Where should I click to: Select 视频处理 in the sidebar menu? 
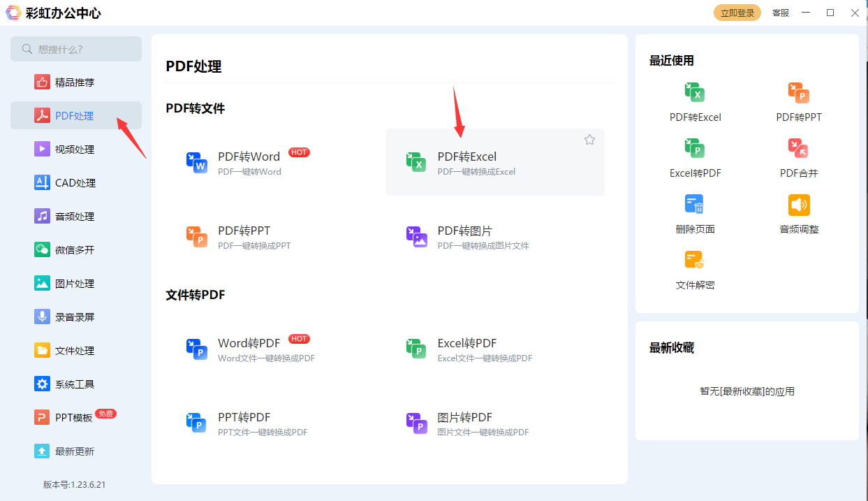click(x=75, y=150)
